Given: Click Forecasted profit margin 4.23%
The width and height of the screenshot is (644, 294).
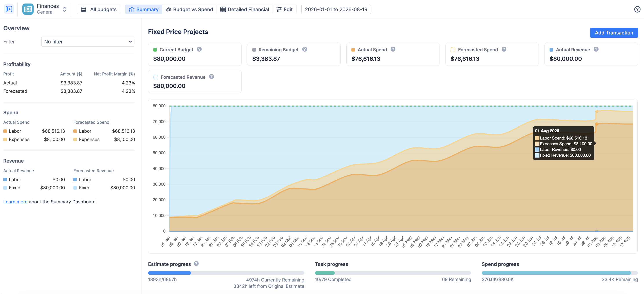Looking at the screenshot, I should coord(128,91).
